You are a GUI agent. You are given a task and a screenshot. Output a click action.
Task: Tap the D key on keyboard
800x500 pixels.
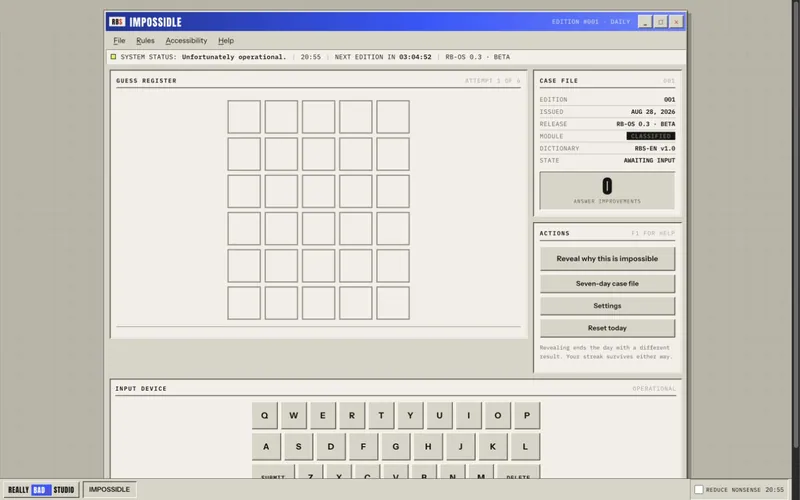[331, 446]
